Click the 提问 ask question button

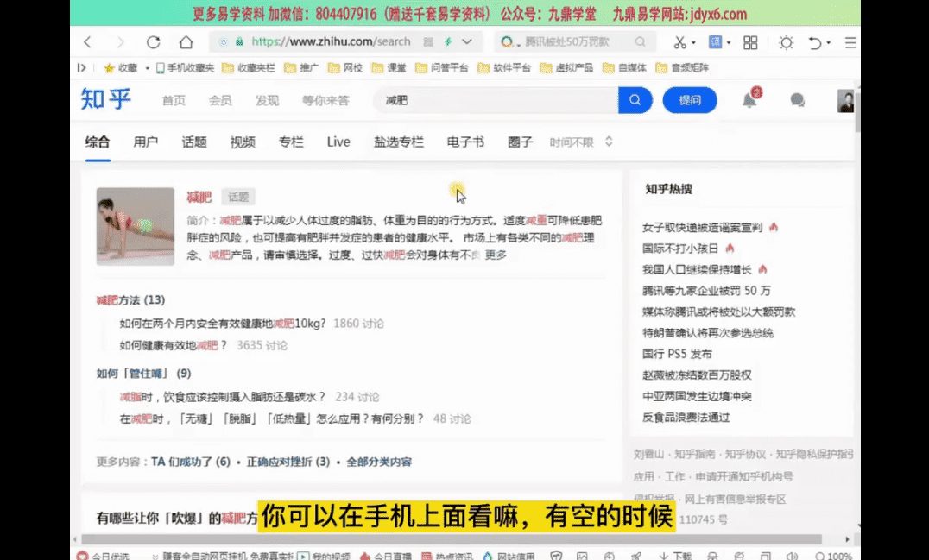(690, 100)
